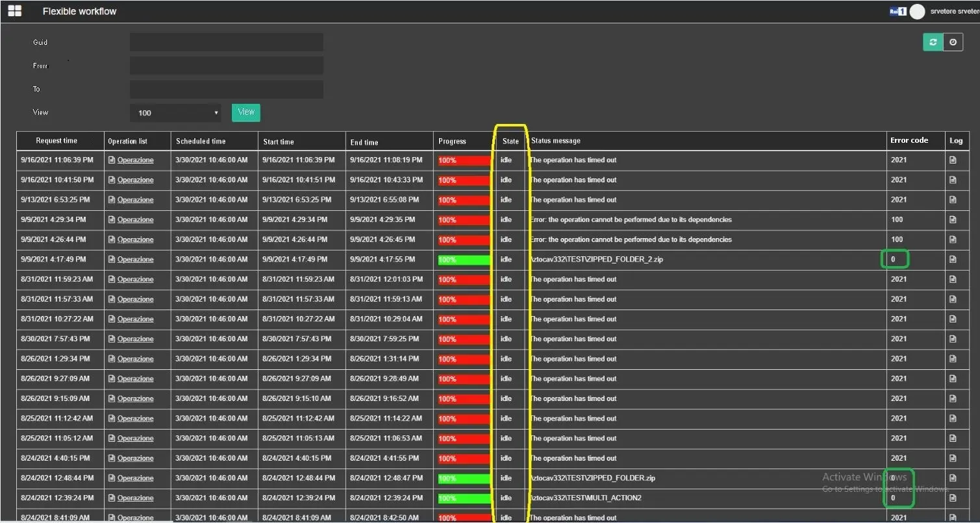Open the app grid menu icon
Viewport: 980px width, 523px height.
pyautogui.click(x=14, y=11)
